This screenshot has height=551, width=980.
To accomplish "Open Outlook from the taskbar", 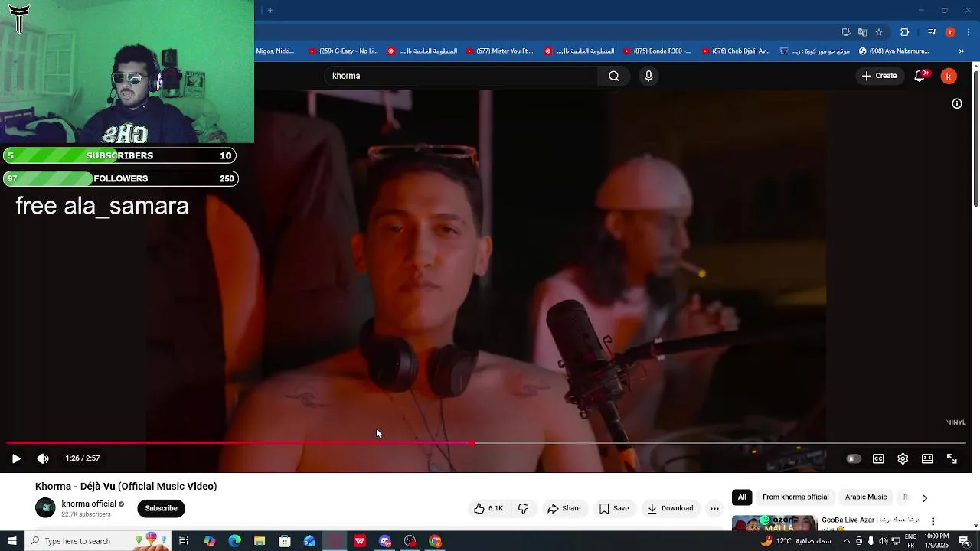I will [309, 541].
